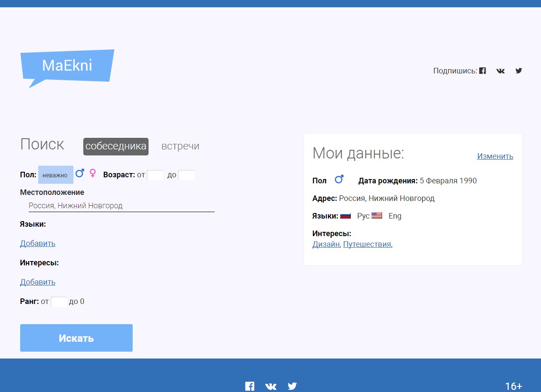Choose the неважно gender option
Image resolution: width=541 pixels, height=392 pixels.
pyautogui.click(x=56, y=175)
